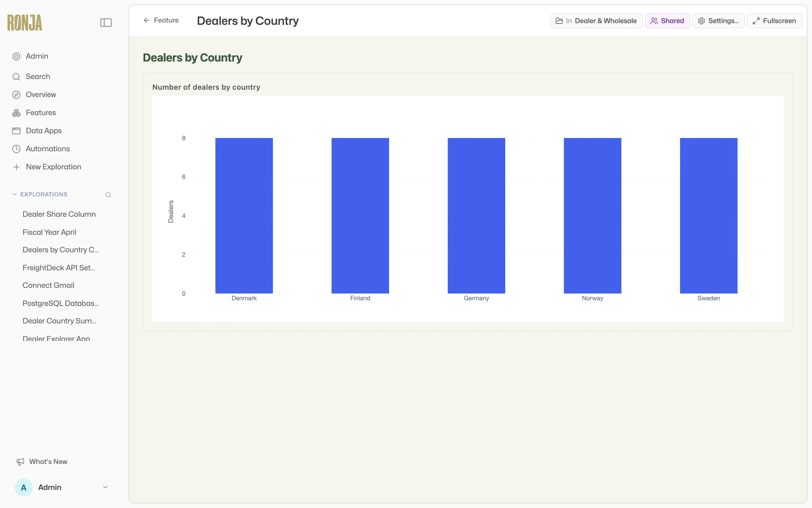Click the Features cubes icon

click(16, 113)
